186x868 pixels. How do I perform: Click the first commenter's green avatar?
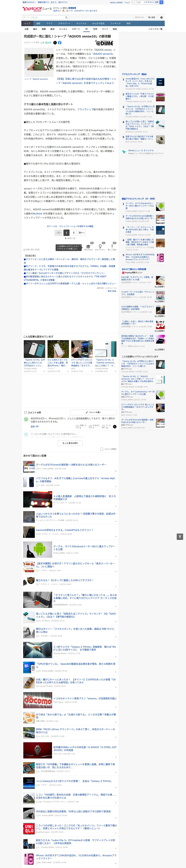tap(26, 419)
